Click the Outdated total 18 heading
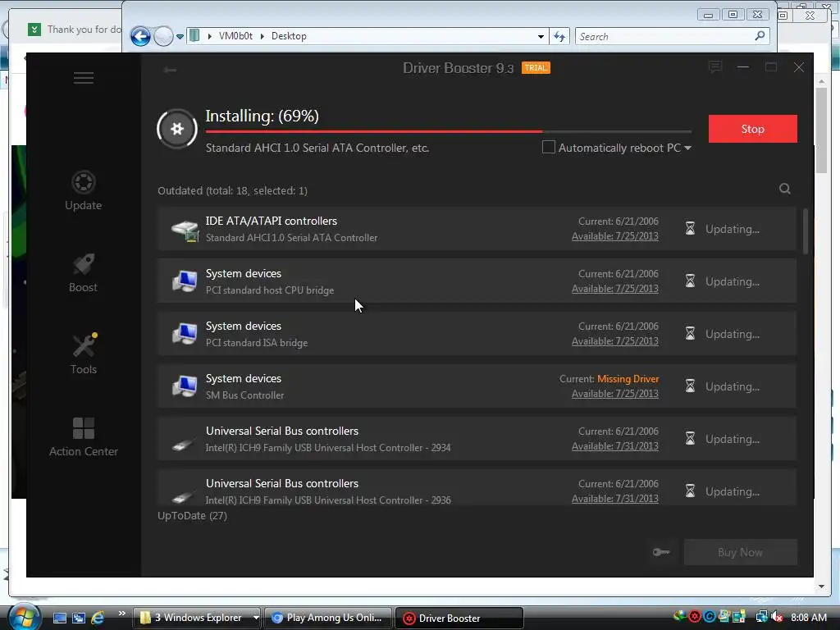Screen dimensions: 840x630 click(232, 190)
